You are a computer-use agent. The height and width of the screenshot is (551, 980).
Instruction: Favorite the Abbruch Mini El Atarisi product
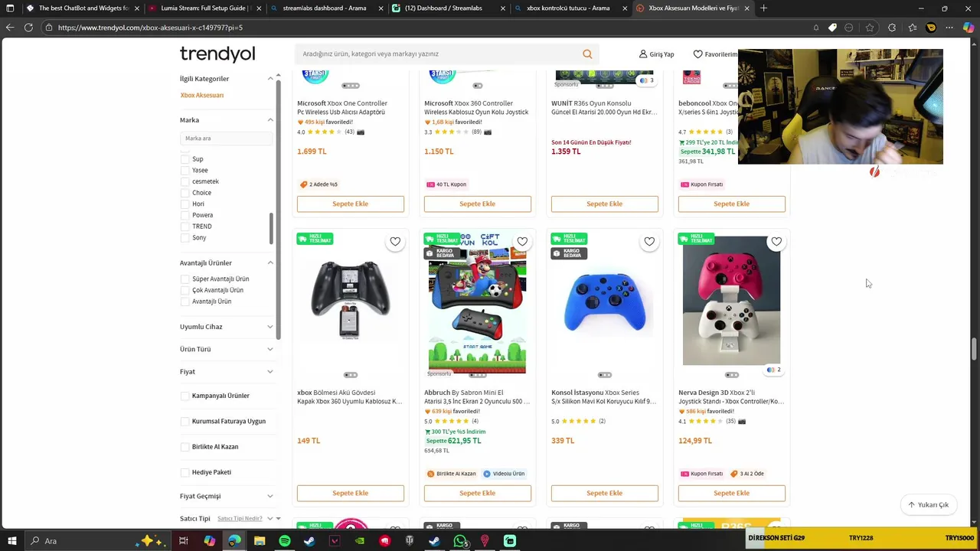522,242
